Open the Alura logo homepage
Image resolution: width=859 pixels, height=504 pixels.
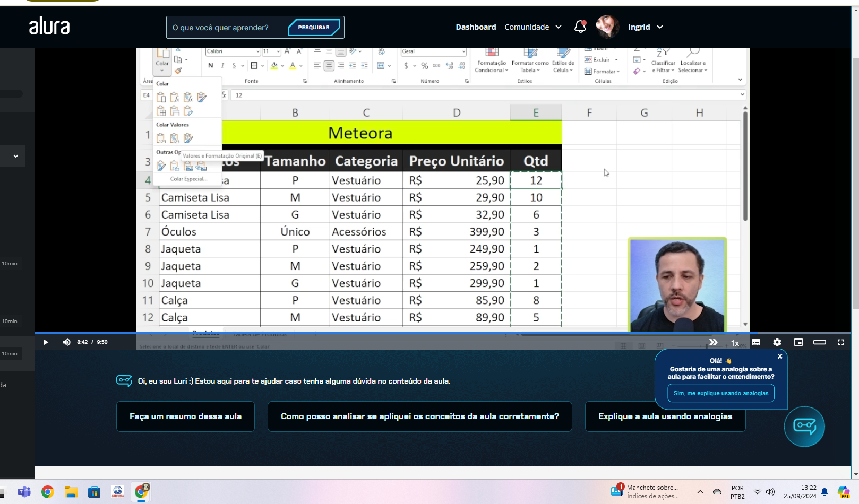pyautogui.click(x=49, y=25)
